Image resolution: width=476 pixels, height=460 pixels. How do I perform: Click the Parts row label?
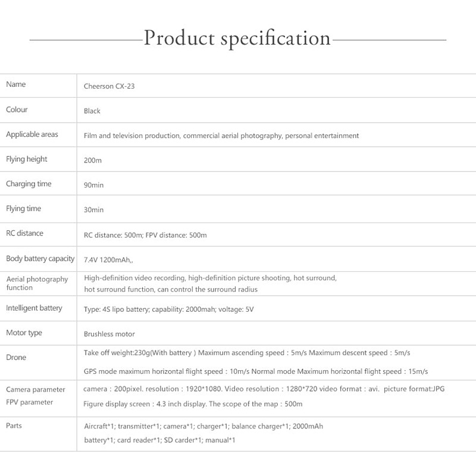pos(14,426)
